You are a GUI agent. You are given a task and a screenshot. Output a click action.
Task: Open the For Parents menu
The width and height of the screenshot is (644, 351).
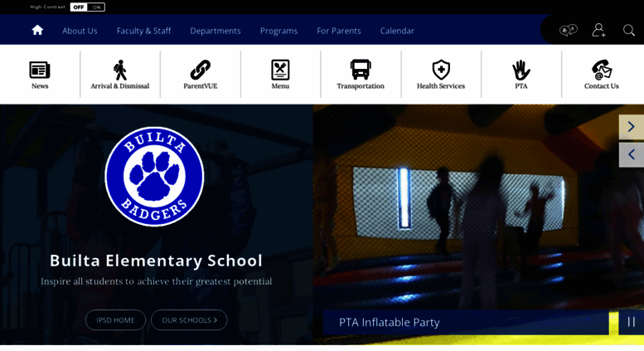click(x=339, y=31)
